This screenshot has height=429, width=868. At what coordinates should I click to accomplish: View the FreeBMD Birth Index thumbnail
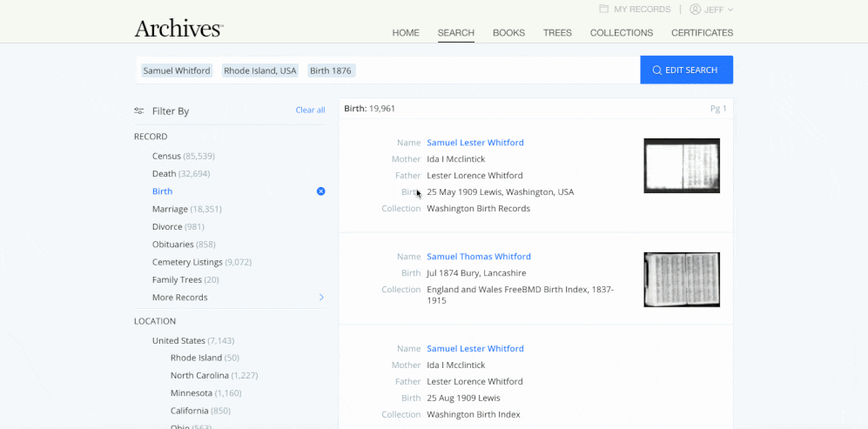tap(682, 279)
